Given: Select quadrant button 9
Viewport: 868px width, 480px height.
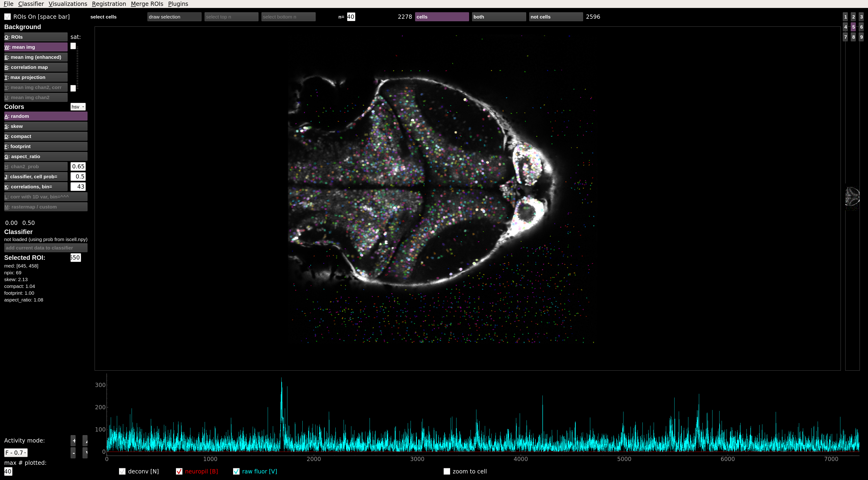Looking at the screenshot, I should (x=861, y=37).
